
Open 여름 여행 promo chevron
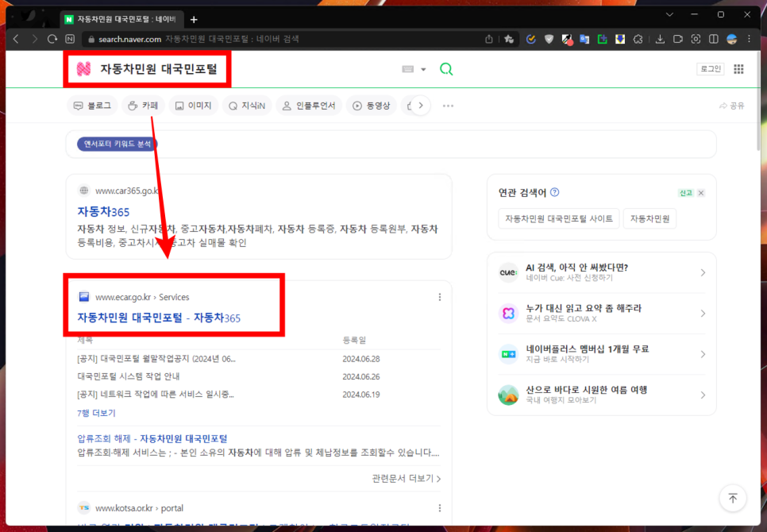click(703, 395)
